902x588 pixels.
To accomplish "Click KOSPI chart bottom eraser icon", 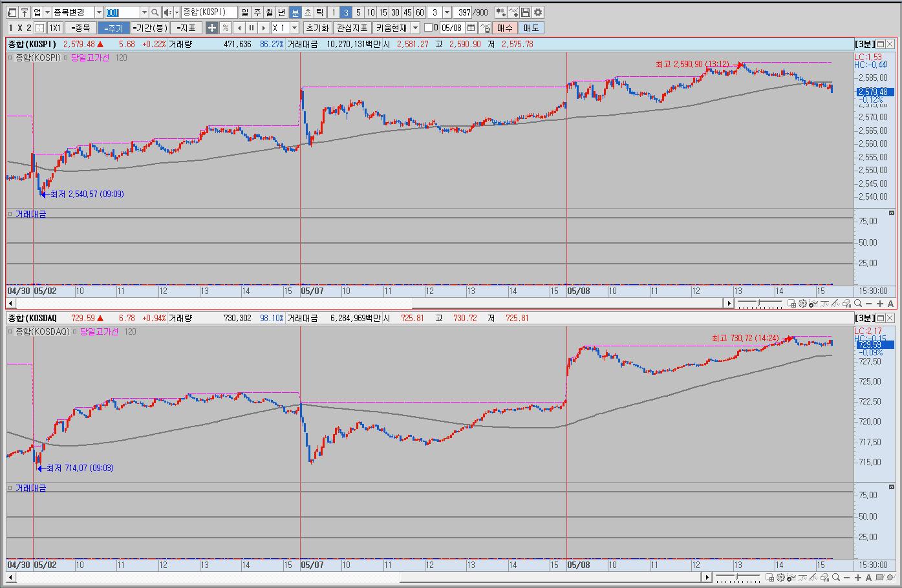I will [x=846, y=303].
